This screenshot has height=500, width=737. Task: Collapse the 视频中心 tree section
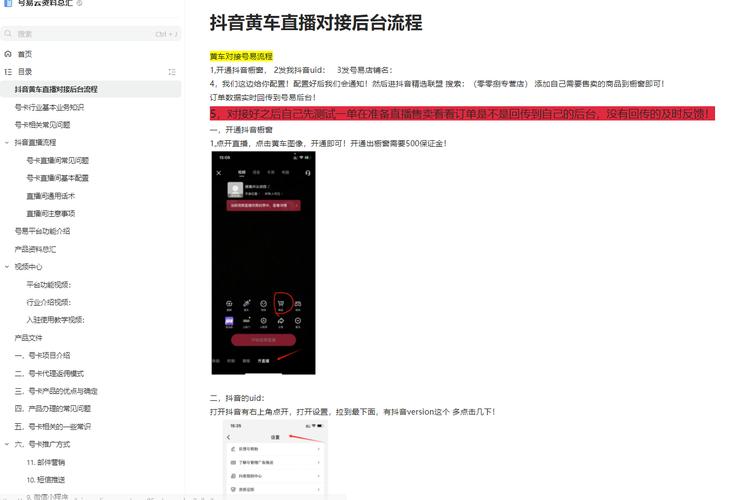(x=7, y=266)
